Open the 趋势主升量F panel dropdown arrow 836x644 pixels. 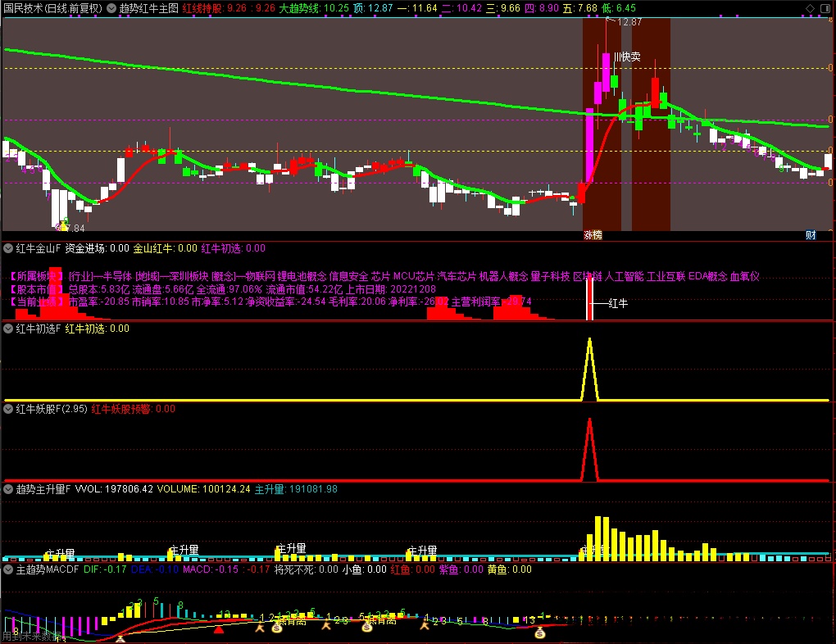click(x=9, y=488)
